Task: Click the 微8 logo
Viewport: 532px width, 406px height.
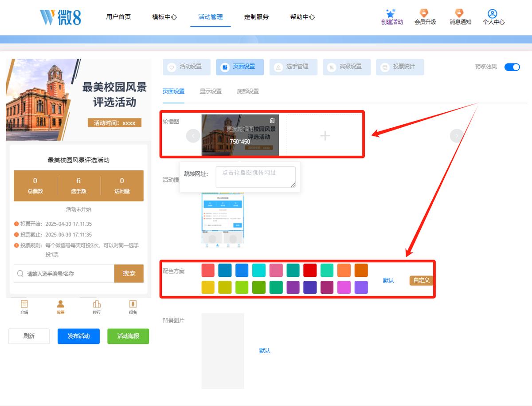Action: click(x=60, y=17)
